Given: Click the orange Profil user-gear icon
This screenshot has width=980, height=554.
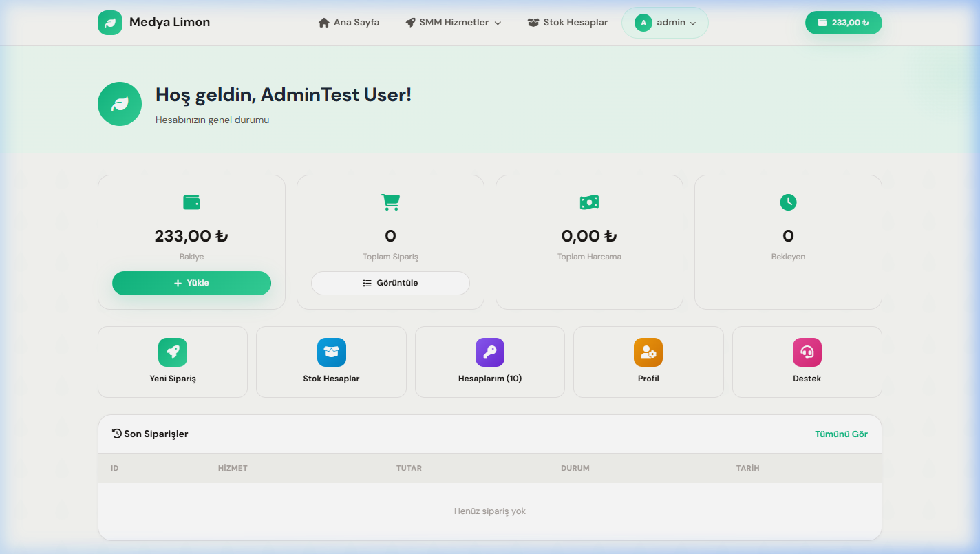Looking at the screenshot, I should [x=648, y=352].
